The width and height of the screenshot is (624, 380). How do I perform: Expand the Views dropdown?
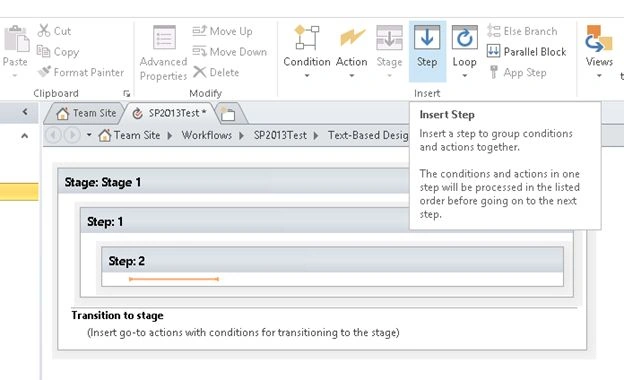coord(599,76)
